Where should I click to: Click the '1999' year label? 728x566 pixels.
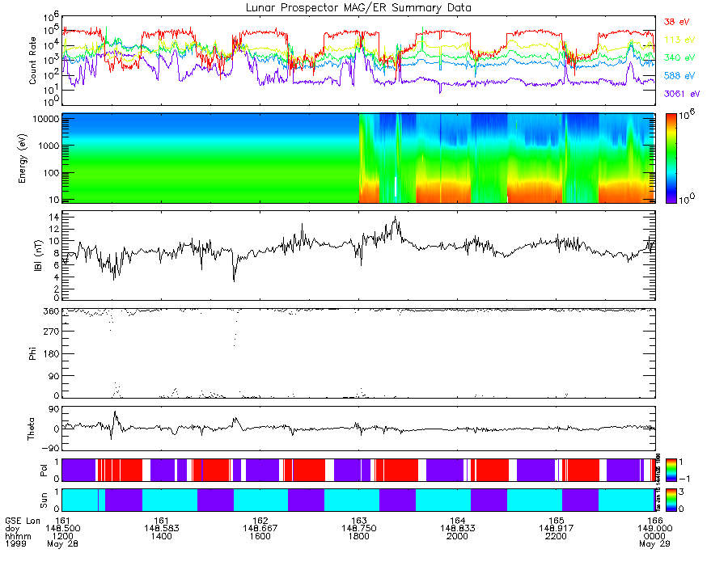point(16,543)
